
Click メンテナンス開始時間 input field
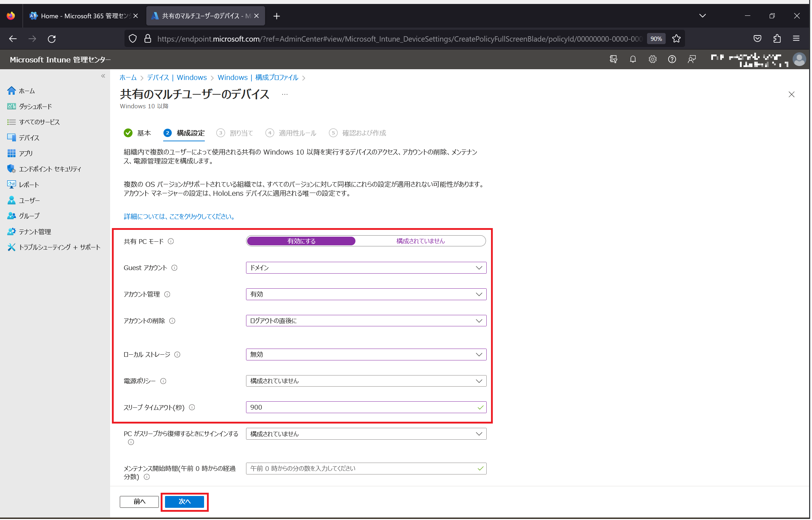(x=367, y=469)
